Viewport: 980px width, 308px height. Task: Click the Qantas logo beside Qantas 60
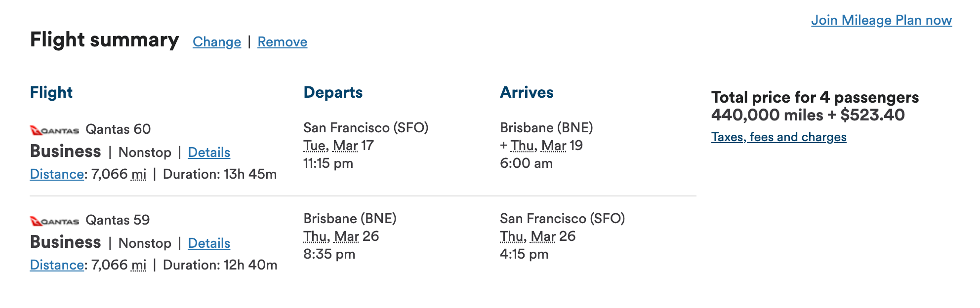click(x=54, y=130)
